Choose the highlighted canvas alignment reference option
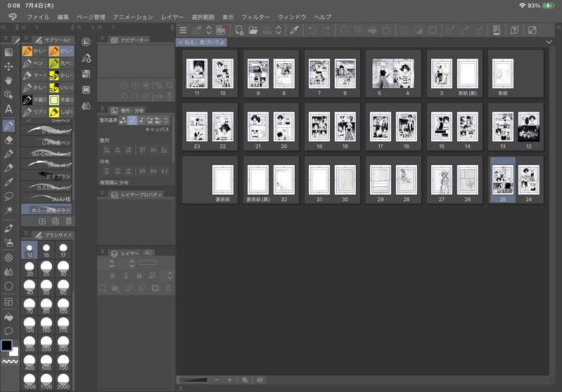Screen dimensions: 562x392 132,120
